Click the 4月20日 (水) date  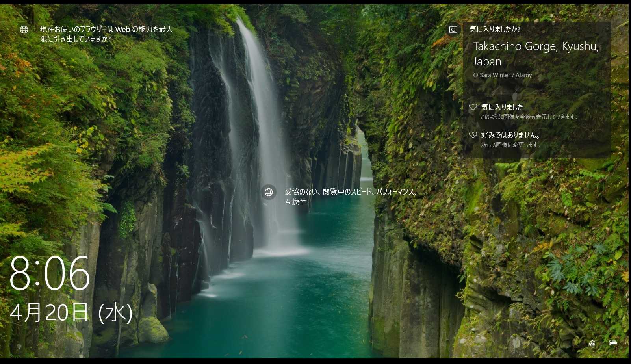[71, 312]
